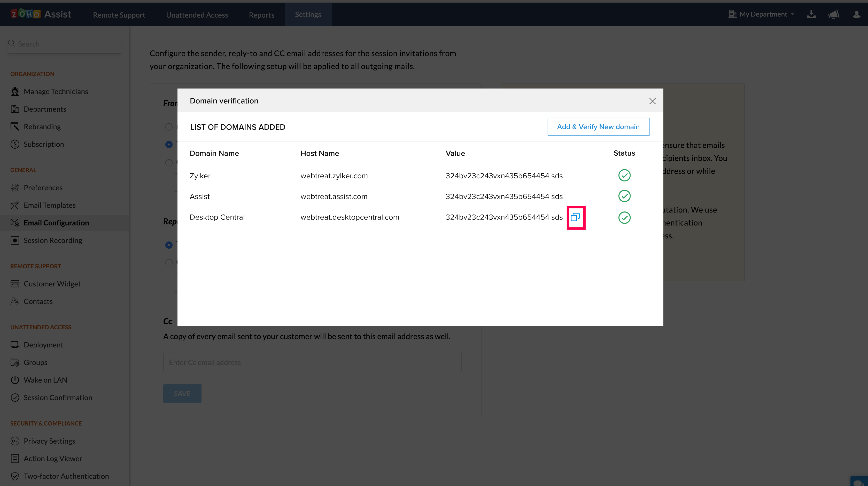
Task: Go to Session Recording settings
Action: [52, 240]
